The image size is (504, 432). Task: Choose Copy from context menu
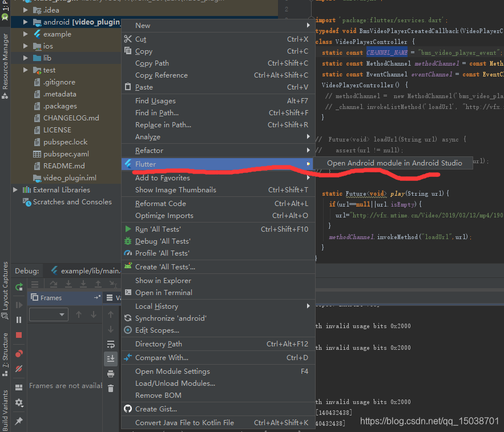point(218,51)
